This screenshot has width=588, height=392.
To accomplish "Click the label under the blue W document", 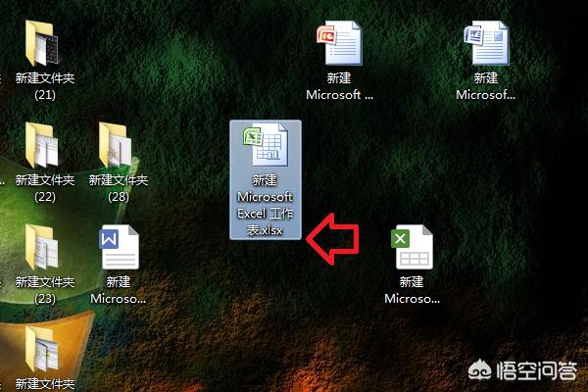I will pos(119,289).
